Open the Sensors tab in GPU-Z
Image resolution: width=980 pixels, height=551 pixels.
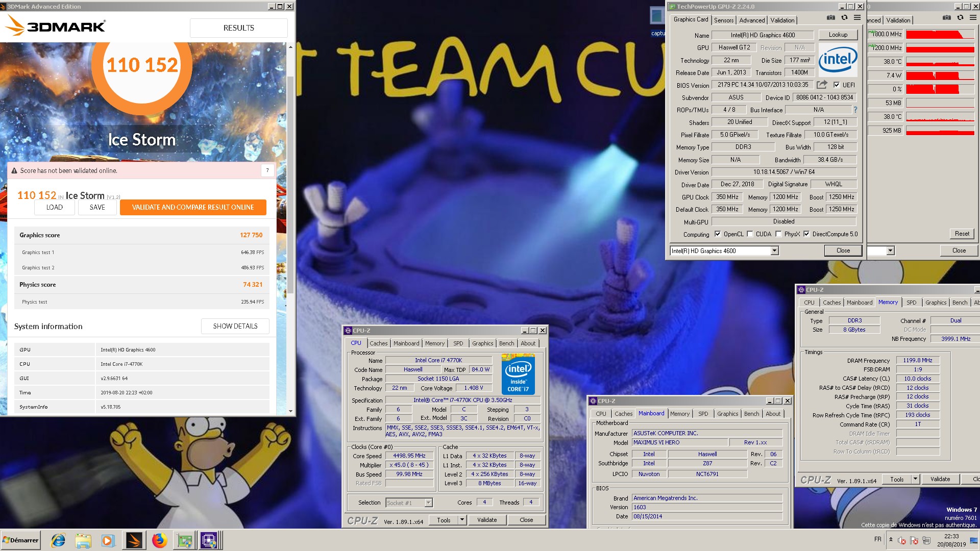coord(723,20)
